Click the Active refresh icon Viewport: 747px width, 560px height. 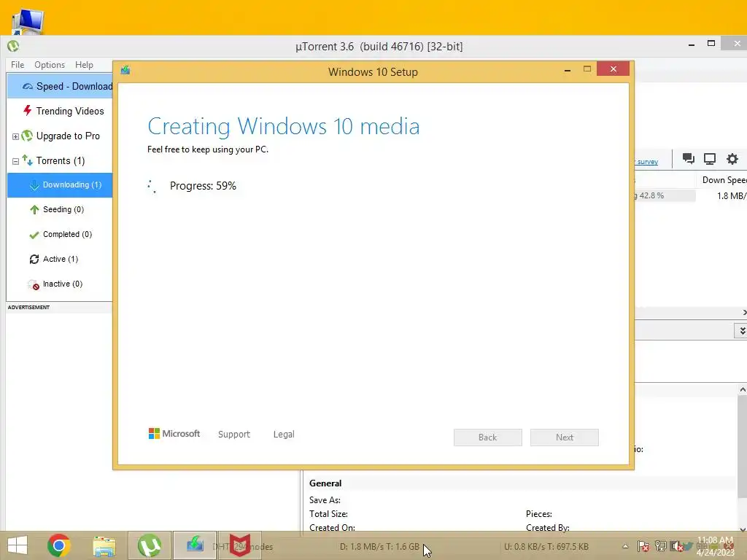[34, 259]
